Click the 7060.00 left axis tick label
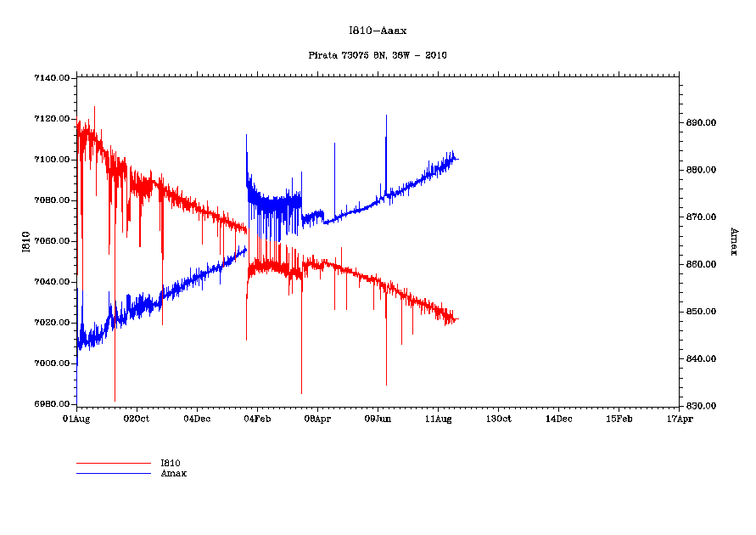 click(51, 241)
